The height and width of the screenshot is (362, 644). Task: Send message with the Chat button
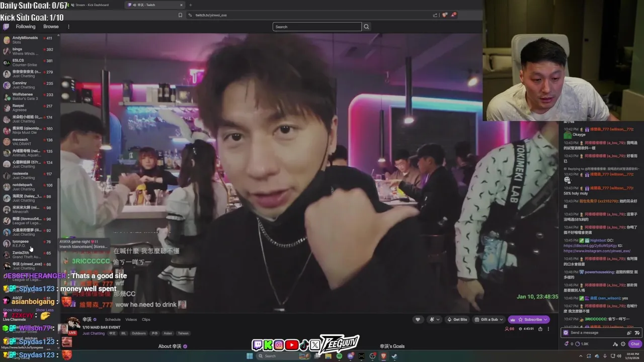point(635,344)
